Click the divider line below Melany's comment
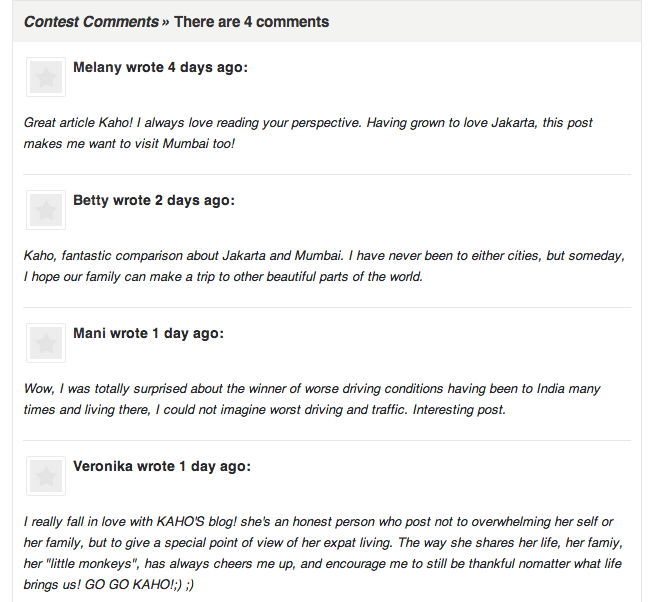This screenshot has height=602, width=654. [327, 174]
